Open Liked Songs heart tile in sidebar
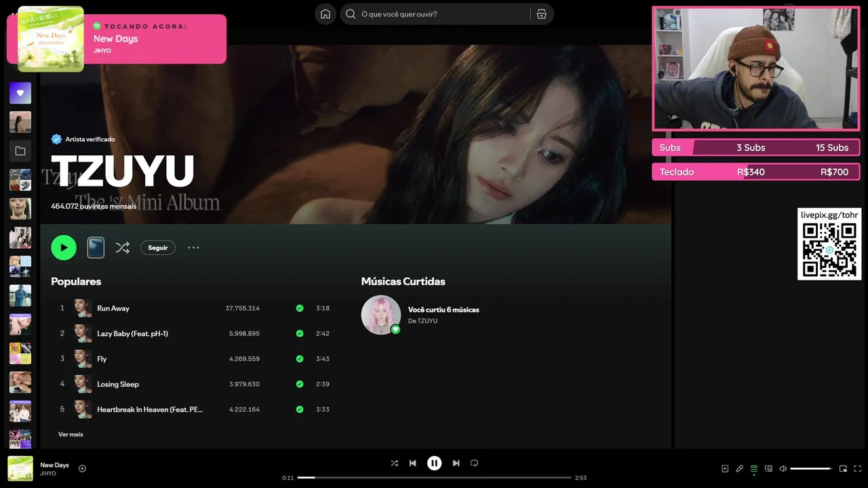Screen dimensions: 868x488 pyautogui.click(x=20, y=93)
